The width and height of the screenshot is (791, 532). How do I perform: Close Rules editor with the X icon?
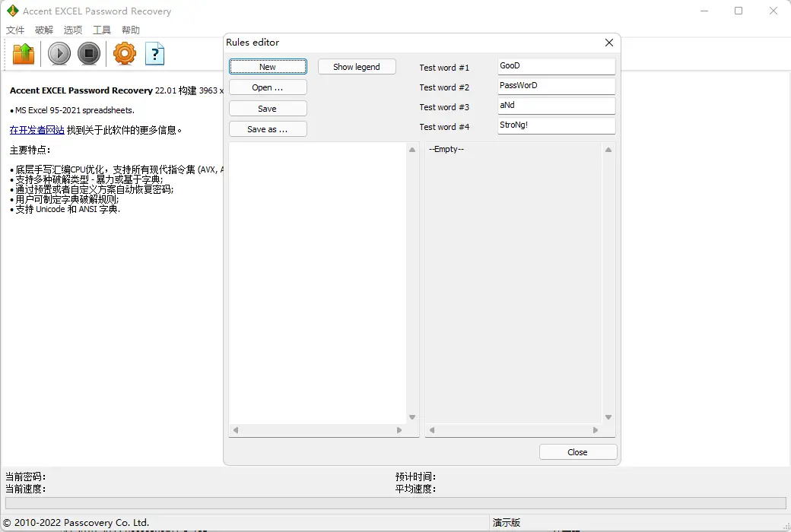[x=609, y=43]
